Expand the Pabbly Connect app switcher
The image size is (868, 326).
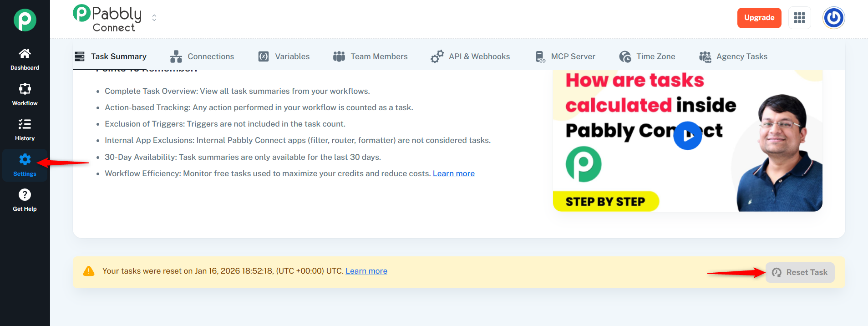pyautogui.click(x=154, y=18)
